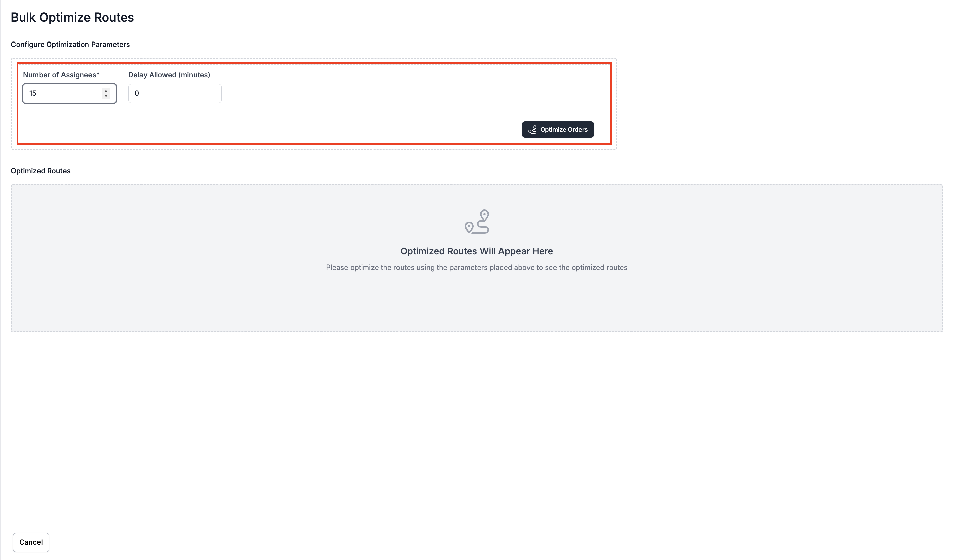Click the large map-pin route placeholder icon

[476, 222]
